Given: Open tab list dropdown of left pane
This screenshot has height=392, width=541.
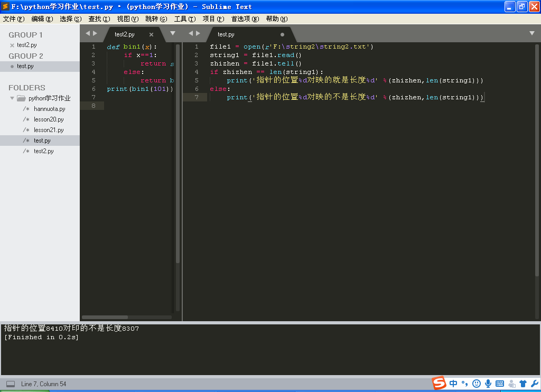Looking at the screenshot, I should [x=172, y=33].
